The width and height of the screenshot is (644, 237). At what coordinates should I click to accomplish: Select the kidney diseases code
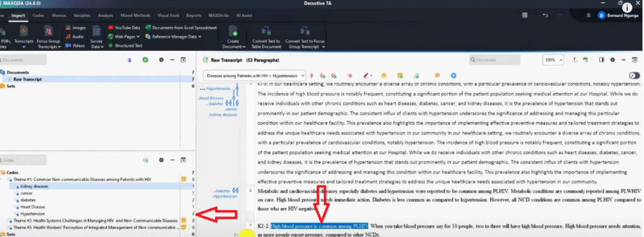click(x=35, y=187)
